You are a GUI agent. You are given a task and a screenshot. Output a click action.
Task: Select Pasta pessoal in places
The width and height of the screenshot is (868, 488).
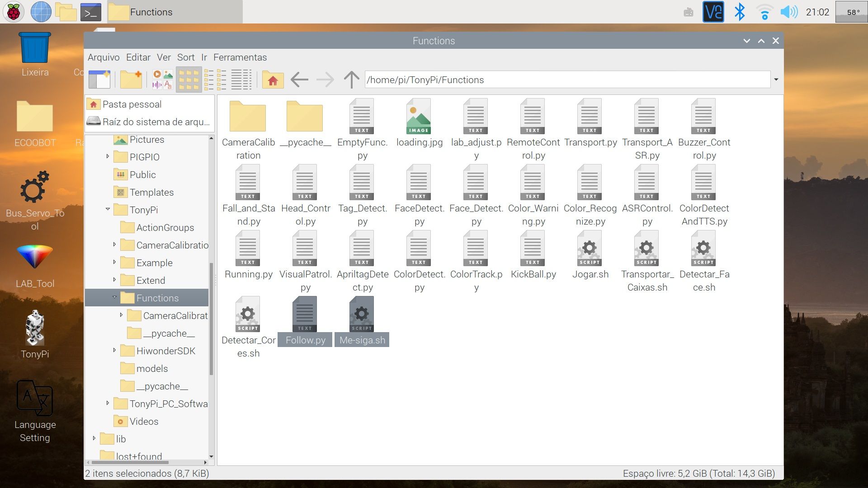(x=149, y=104)
